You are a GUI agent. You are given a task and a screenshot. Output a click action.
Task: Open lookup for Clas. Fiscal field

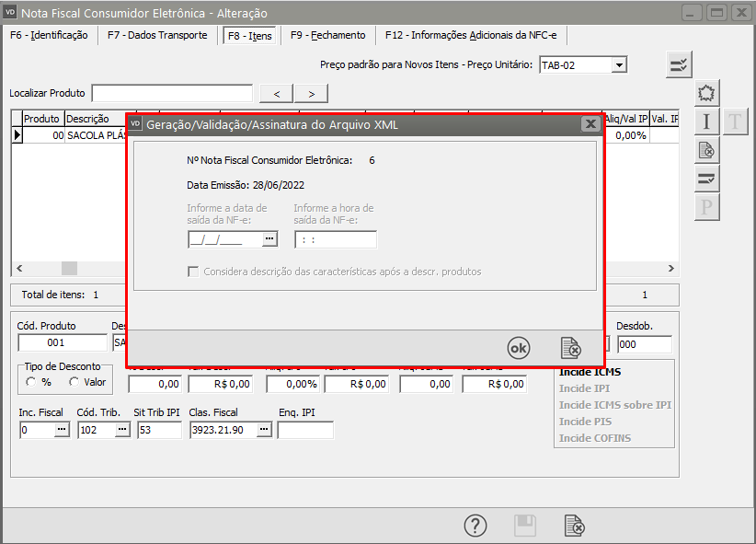pos(264,429)
